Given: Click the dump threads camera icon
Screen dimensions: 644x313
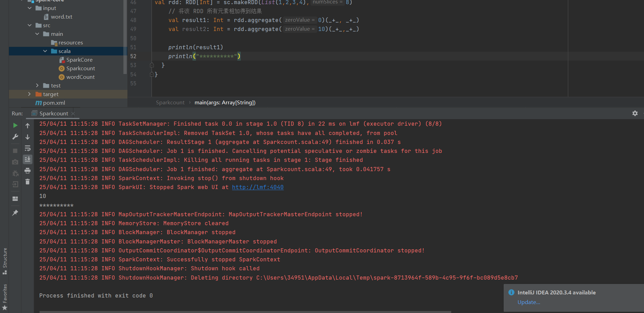Looking at the screenshot, I should [15, 162].
